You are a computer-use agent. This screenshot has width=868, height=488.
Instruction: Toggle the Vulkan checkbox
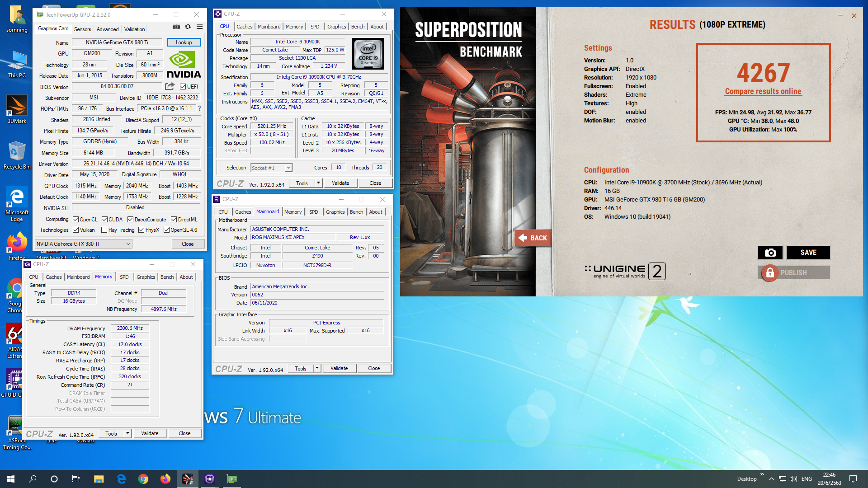tap(75, 230)
